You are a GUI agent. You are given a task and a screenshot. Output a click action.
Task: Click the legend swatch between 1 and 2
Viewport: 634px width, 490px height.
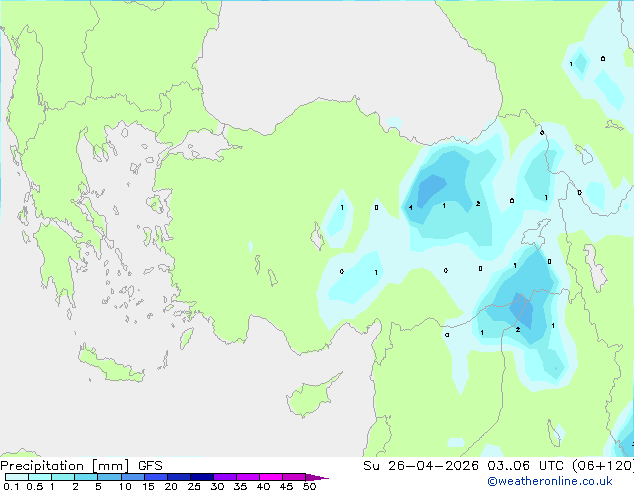tap(63, 477)
